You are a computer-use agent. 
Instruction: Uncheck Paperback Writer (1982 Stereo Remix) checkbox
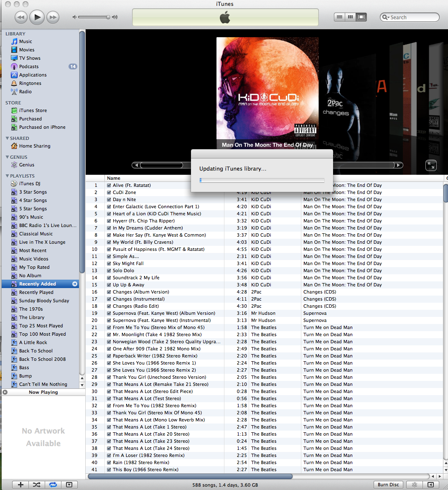coord(109,356)
